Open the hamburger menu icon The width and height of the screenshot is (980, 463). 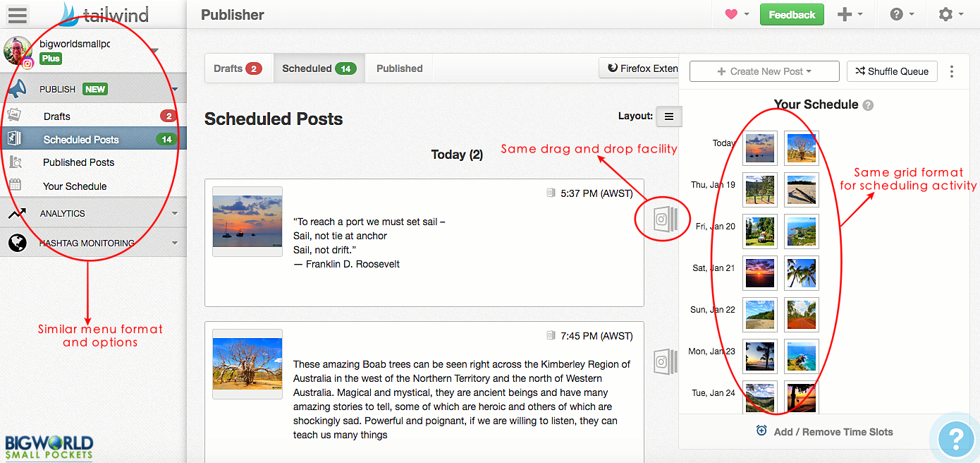[x=18, y=15]
